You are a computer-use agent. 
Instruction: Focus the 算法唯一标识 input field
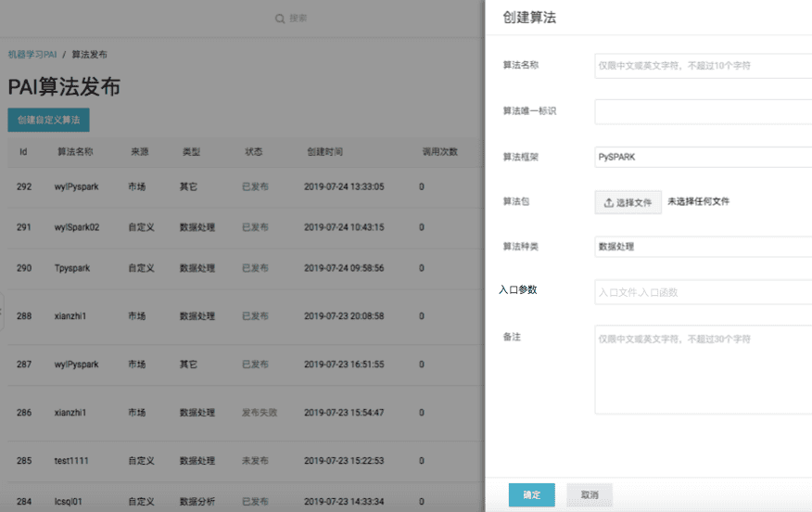703,111
